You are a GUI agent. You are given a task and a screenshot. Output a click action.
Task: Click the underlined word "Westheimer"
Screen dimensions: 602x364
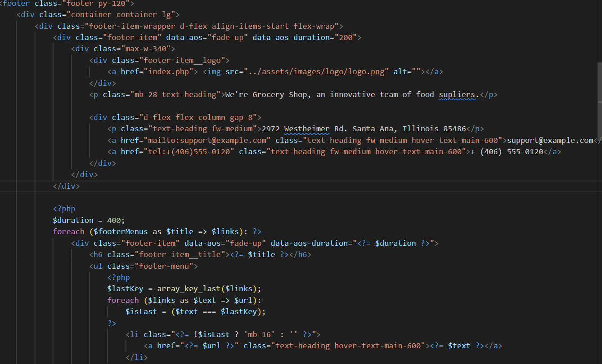pos(306,129)
